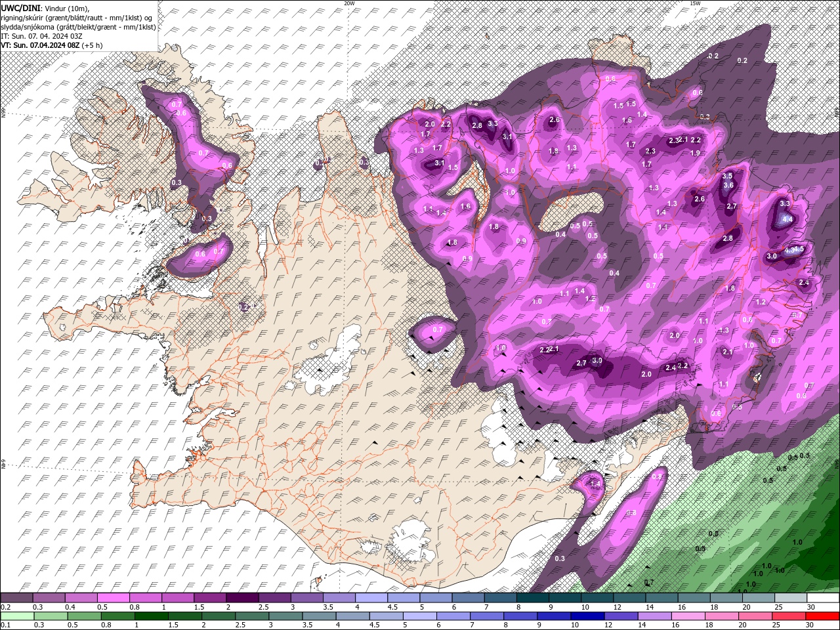Click the '20W' longitude label

click(349, 3)
